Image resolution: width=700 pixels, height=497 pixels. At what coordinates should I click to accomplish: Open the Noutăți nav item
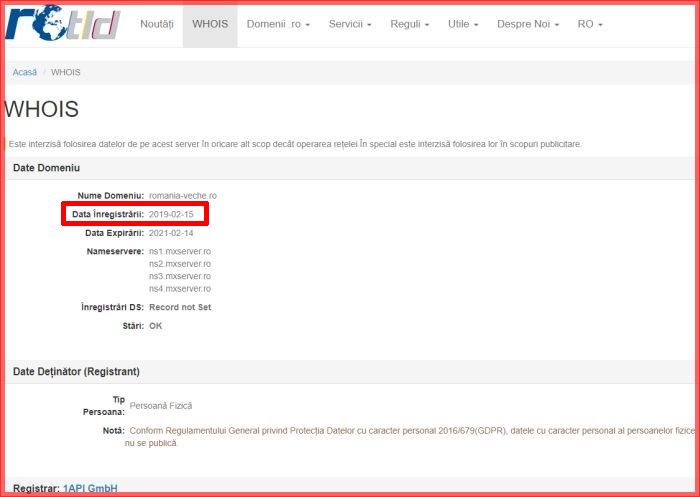click(x=157, y=24)
